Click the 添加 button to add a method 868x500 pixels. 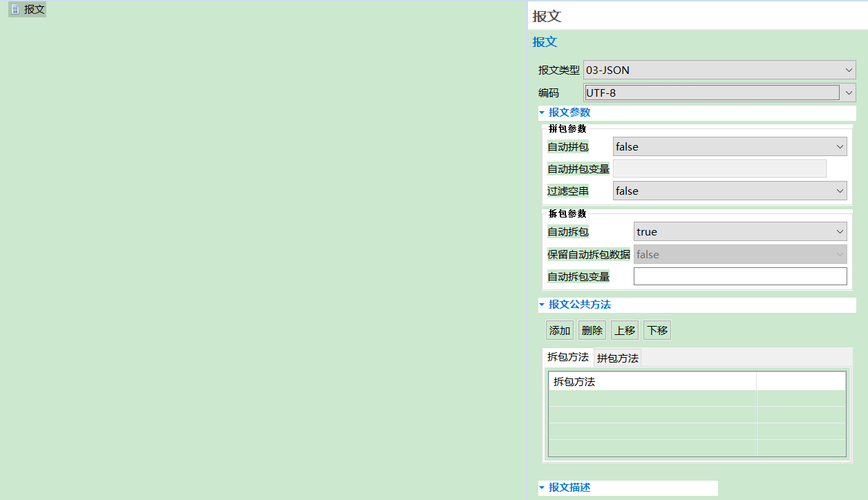click(559, 330)
